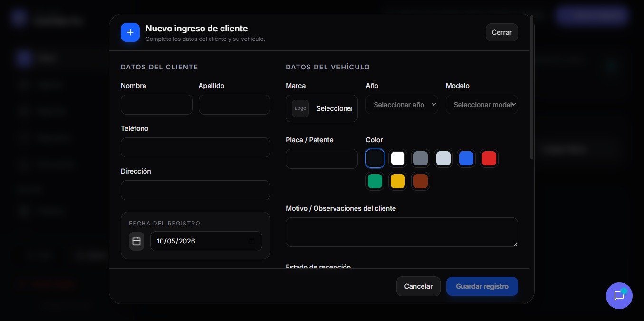Select the white color swatch
The width and height of the screenshot is (644, 321).
[x=398, y=158]
